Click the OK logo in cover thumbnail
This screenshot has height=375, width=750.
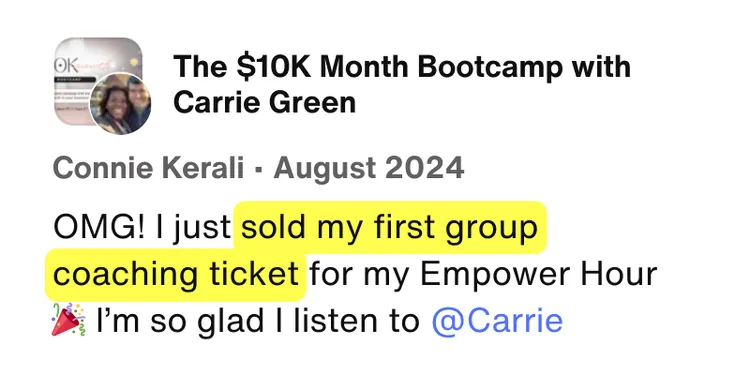point(64,67)
